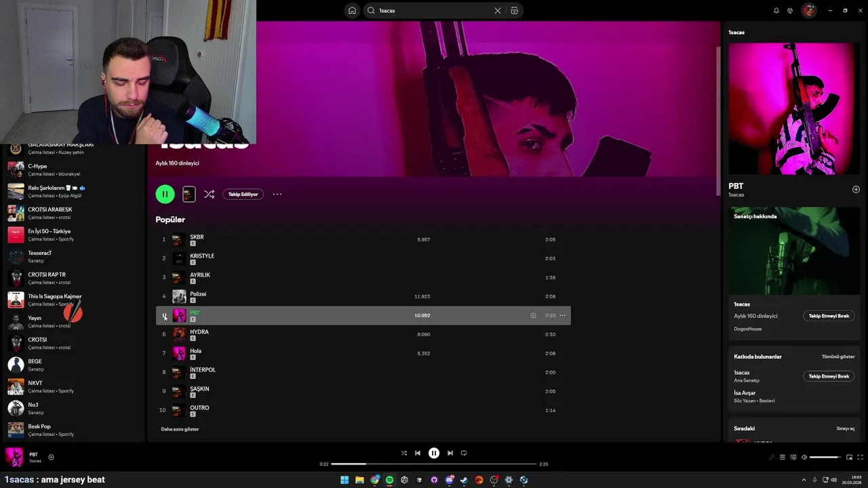Open File Explorer from taskbar
This screenshot has height=488, width=868.
point(359,480)
